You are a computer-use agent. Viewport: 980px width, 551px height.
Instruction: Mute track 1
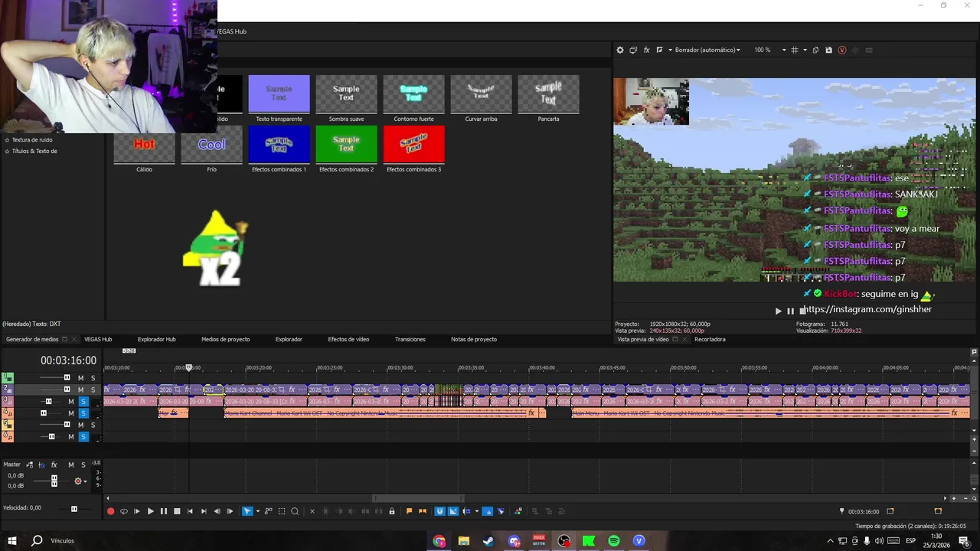[80, 378]
